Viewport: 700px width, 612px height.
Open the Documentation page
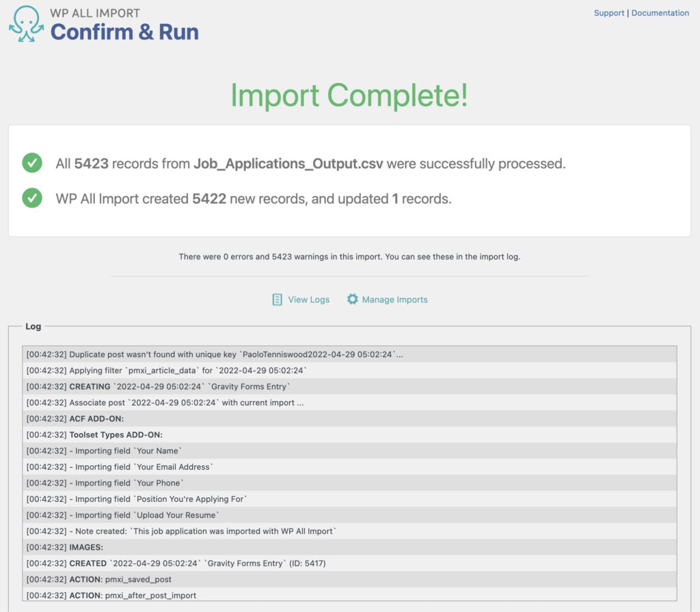[660, 12]
